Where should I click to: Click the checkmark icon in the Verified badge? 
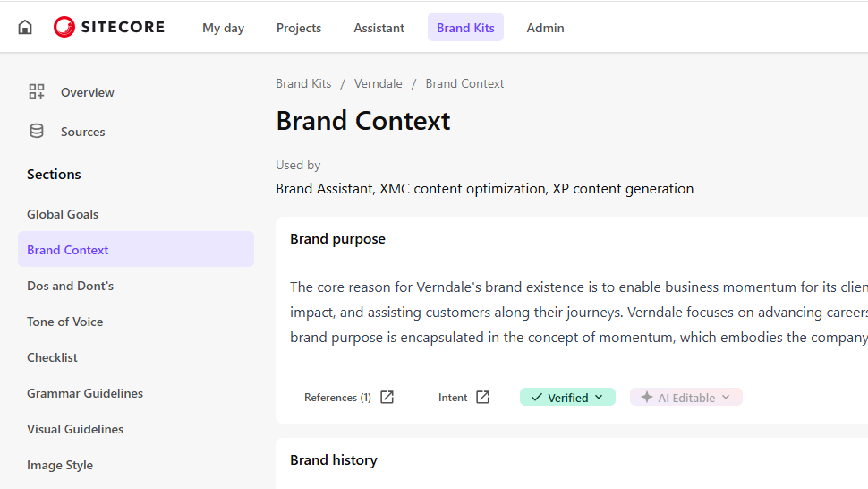tap(536, 397)
